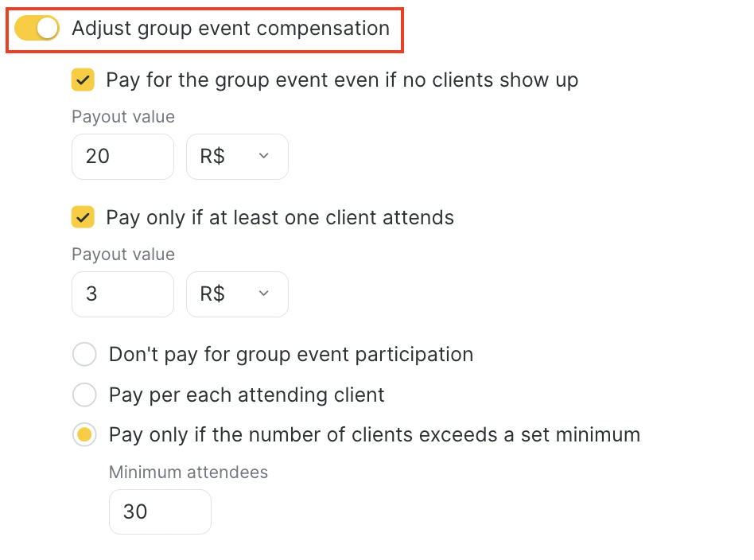This screenshot has width=754, height=560.
Task: Click the "Adjust group event compensation" label text
Action: (231, 29)
